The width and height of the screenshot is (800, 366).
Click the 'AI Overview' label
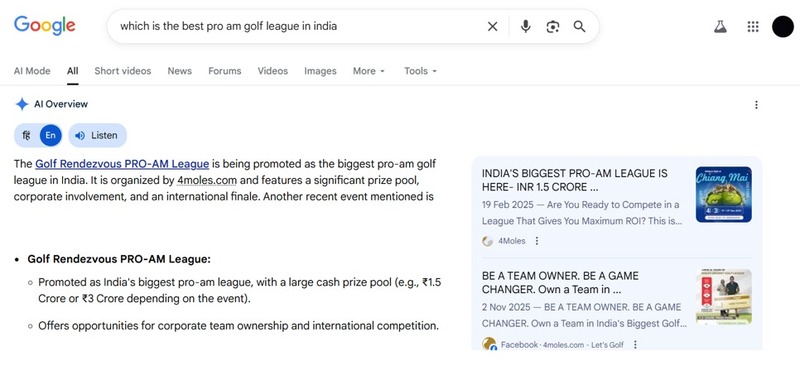(x=61, y=104)
